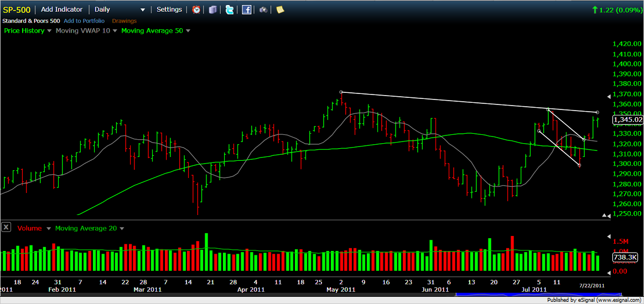The height and width of the screenshot is (304, 644).
Task: Open the Drawings link
Action: point(124,20)
